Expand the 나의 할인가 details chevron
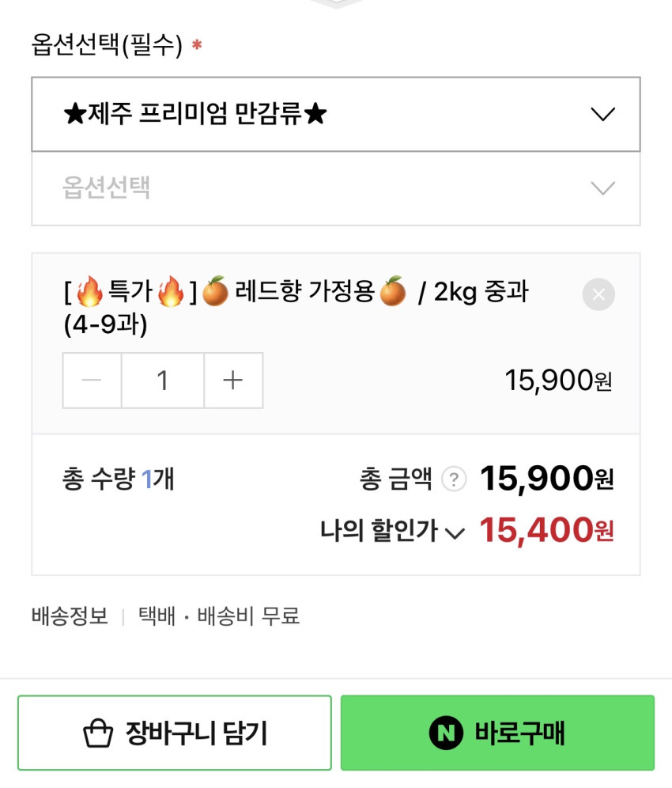Screen dimensions: 672x788 [x=455, y=532]
